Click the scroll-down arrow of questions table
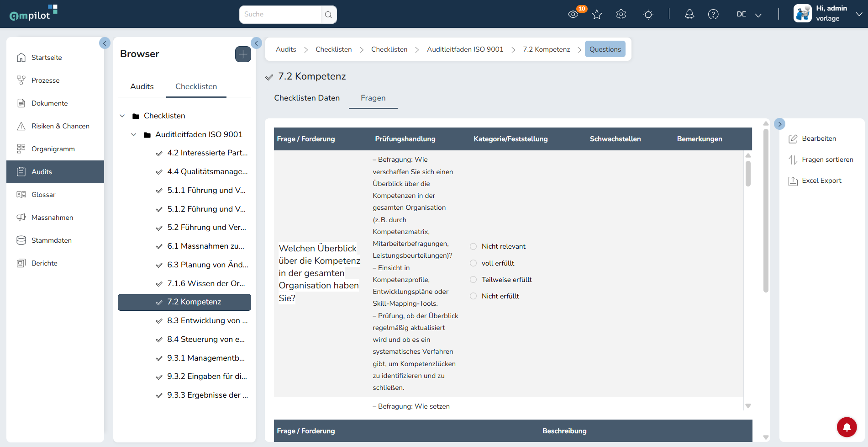This screenshot has height=447, width=868. click(748, 406)
